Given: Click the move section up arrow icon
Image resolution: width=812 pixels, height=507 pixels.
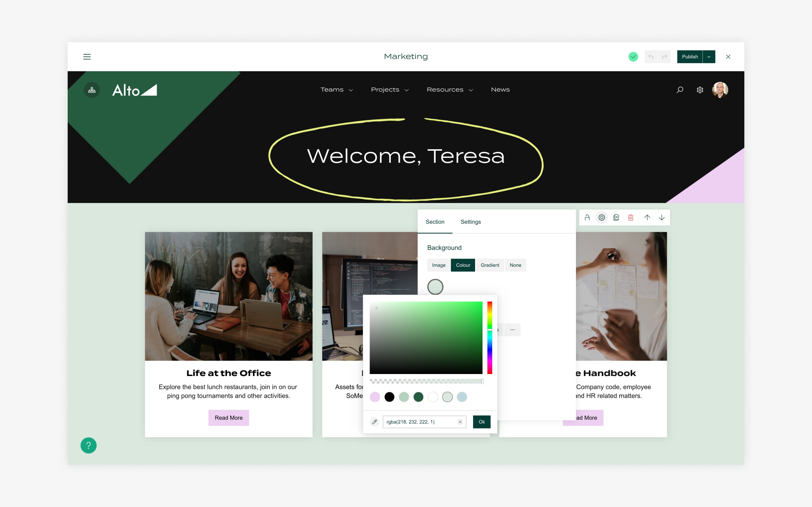Looking at the screenshot, I should [647, 217].
